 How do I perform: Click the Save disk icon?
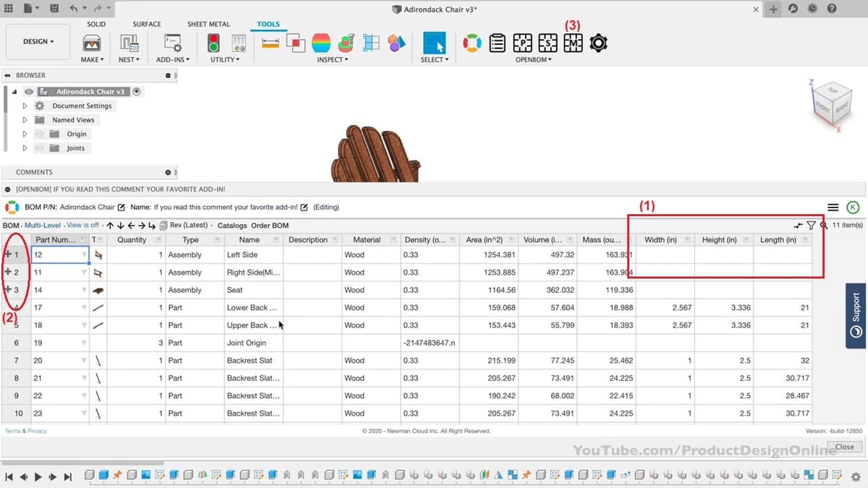(54, 9)
